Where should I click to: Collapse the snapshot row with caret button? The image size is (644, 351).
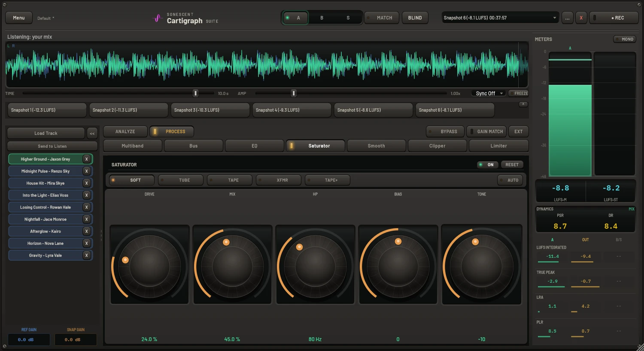tap(522, 104)
